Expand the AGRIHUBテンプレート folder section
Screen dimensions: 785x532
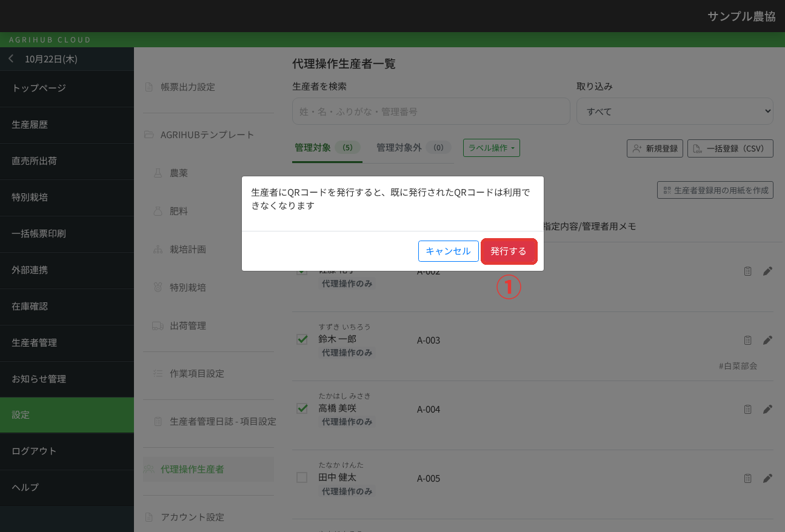point(199,135)
